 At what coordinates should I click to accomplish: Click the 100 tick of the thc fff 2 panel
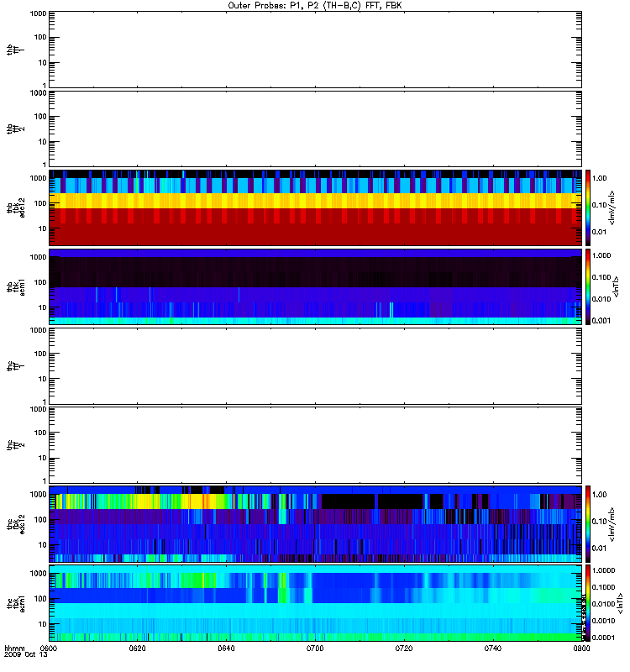click(40, 433)
